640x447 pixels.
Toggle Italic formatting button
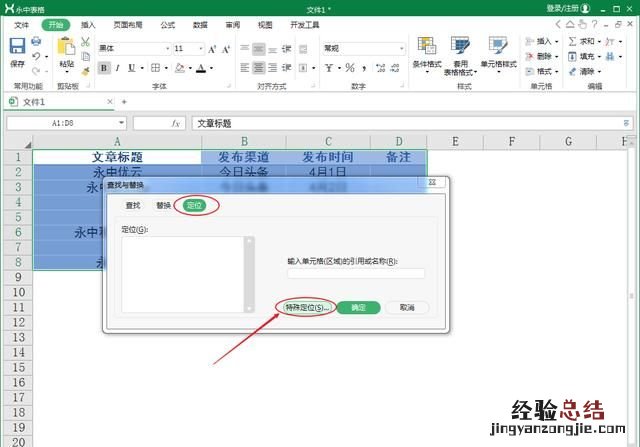click(x=118, y=68)
